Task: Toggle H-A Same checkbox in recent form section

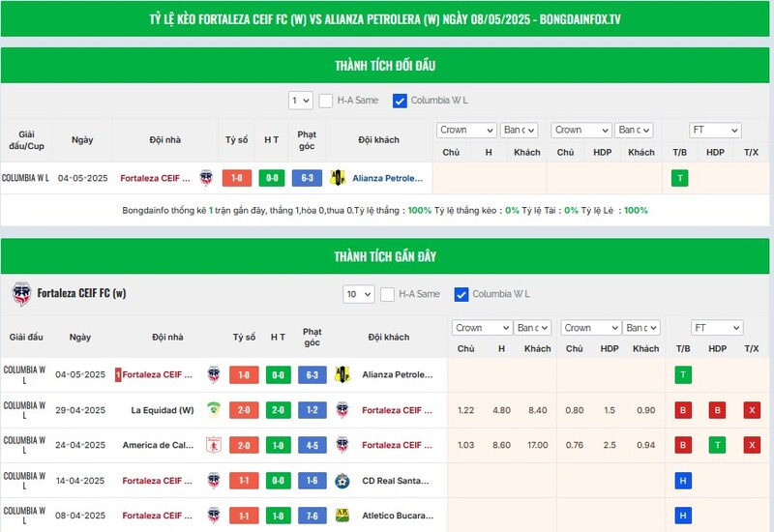Action: [388, 294]
